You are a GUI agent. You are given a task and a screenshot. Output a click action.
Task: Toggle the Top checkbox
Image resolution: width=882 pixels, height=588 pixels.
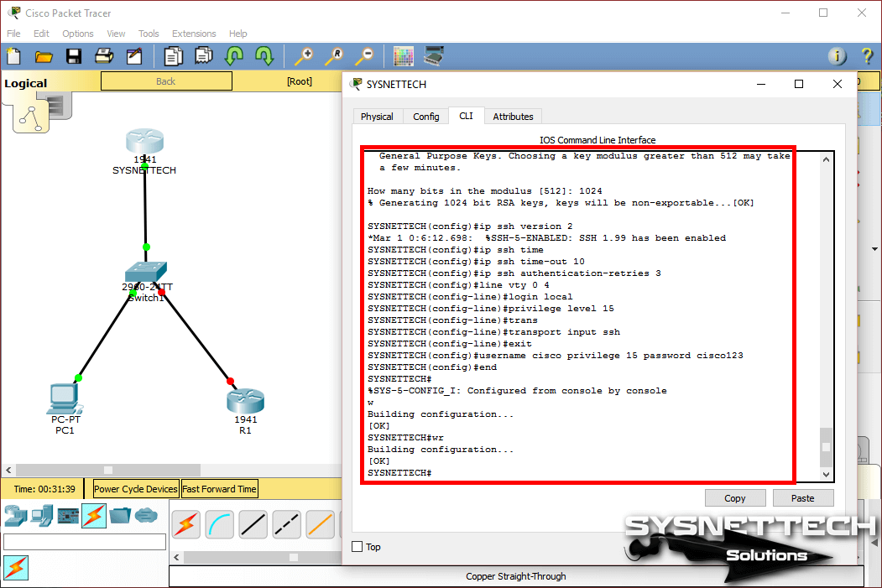click(x=357, y=547)
